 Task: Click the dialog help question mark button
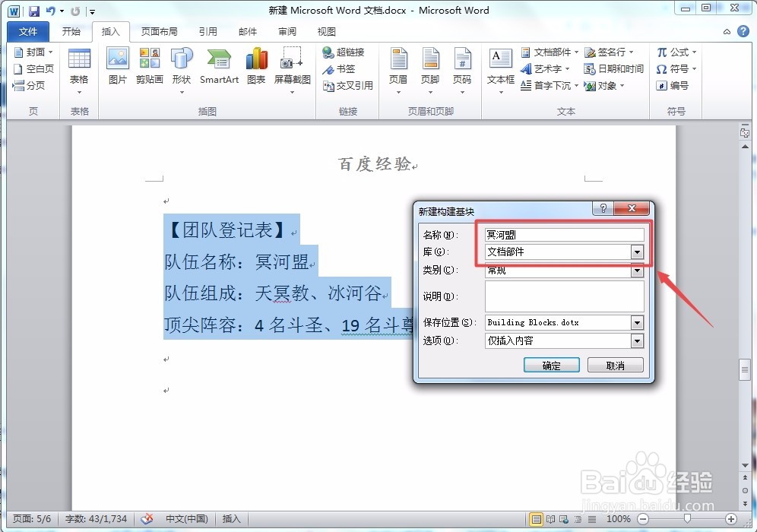[x=603, y=208]
